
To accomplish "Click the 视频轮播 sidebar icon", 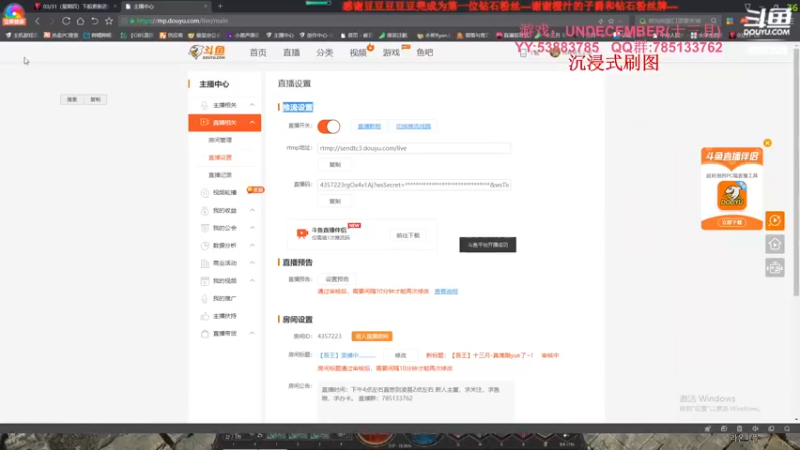I will (x=205, y=193).
